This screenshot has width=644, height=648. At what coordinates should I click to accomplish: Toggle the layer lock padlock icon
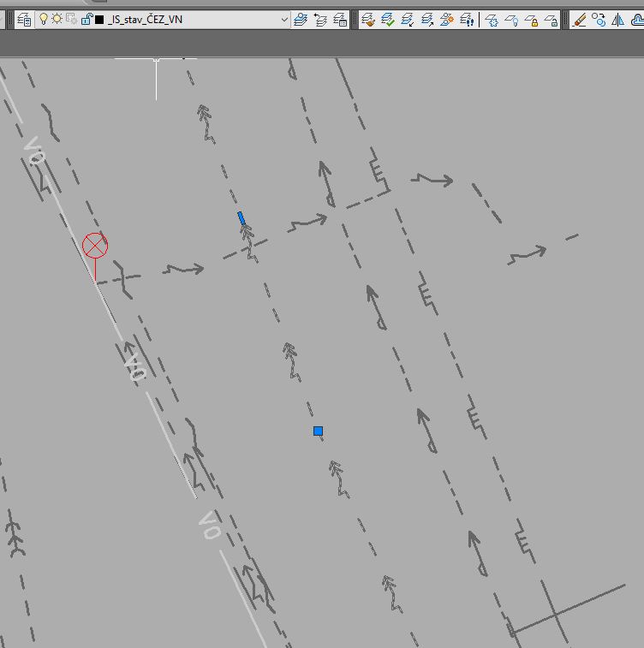coord(86,19)
